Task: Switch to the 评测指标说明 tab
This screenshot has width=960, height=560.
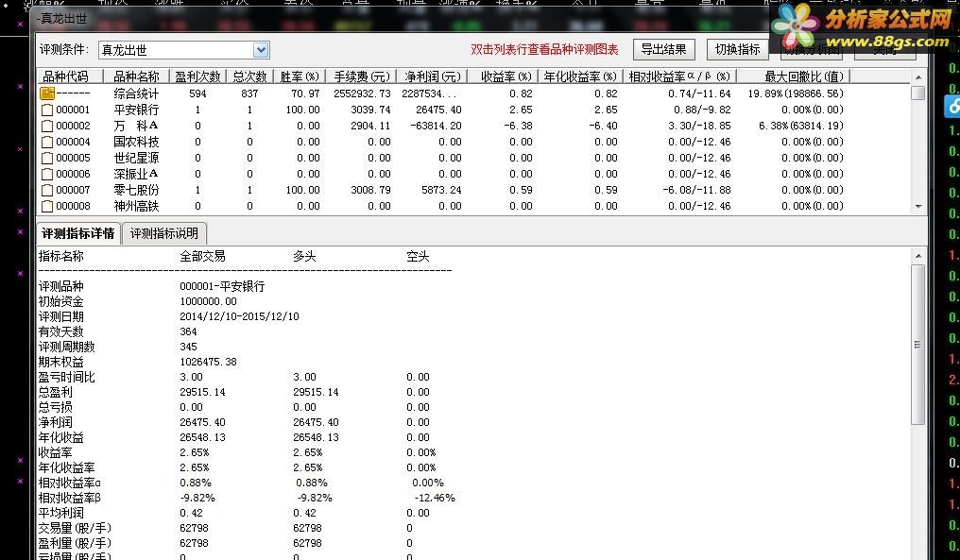Action: click(x=164, y=234)
